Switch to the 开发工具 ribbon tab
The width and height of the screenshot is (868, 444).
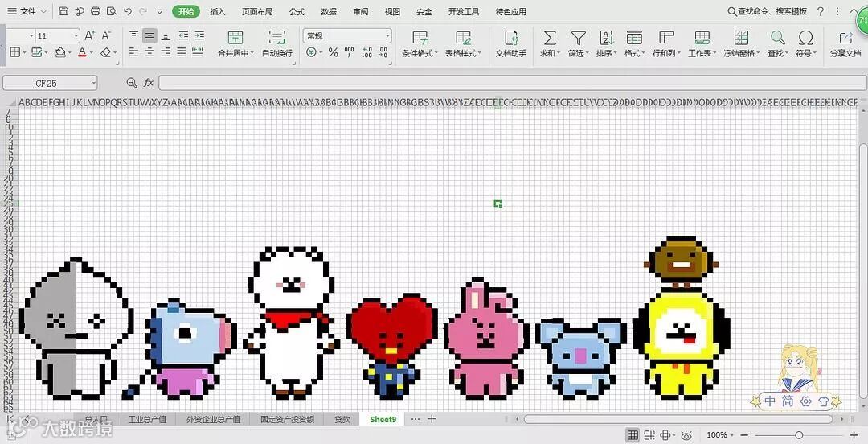(464, 11)
